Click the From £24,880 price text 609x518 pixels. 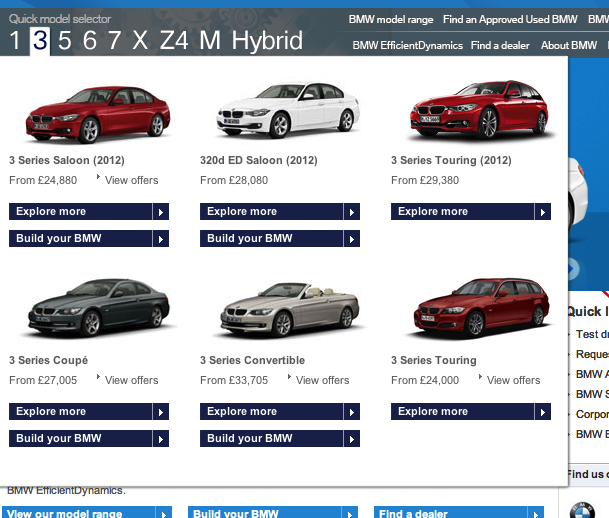43,180
